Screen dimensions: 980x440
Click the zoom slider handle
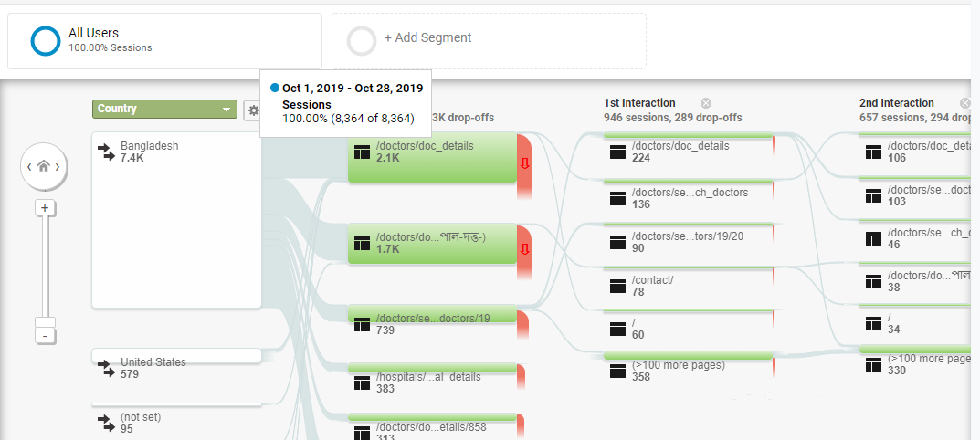pyautogui.click(x=45, y=322)
